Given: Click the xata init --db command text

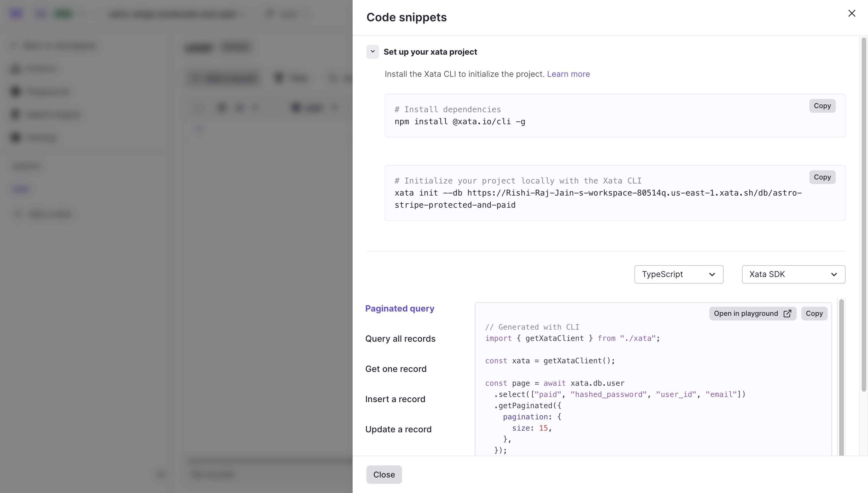Looking at the screenshot, I should pos(598,199).
